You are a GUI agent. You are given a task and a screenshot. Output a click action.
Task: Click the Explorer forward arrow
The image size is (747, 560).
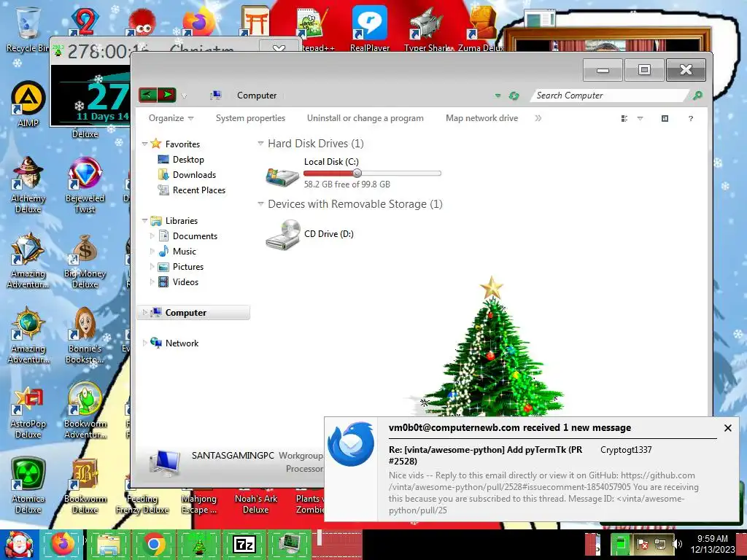(x=167, y=95)
